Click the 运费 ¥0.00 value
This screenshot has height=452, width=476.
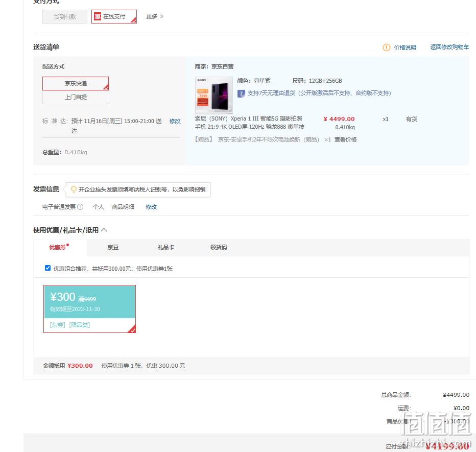tap(461, 408)
